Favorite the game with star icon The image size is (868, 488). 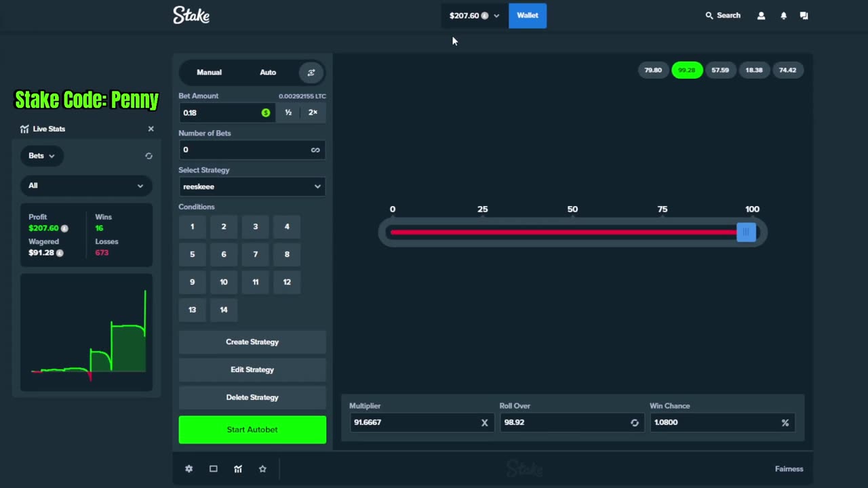(x=262, y=469)
